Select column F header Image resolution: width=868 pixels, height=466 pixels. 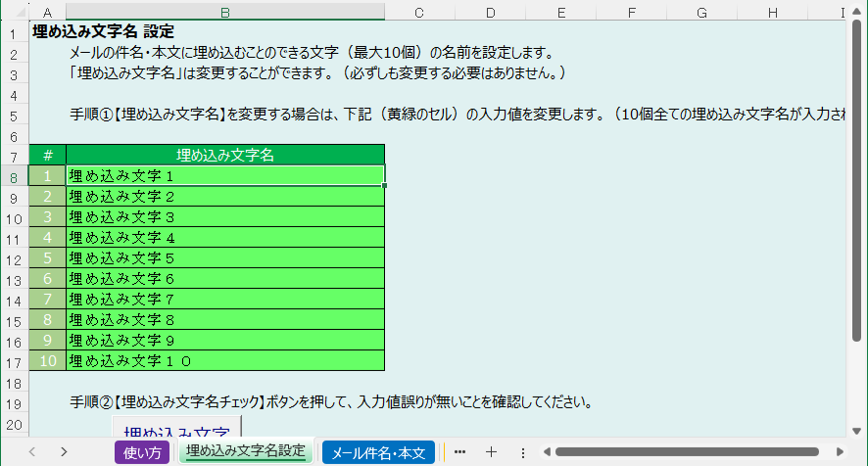point(632,12)
